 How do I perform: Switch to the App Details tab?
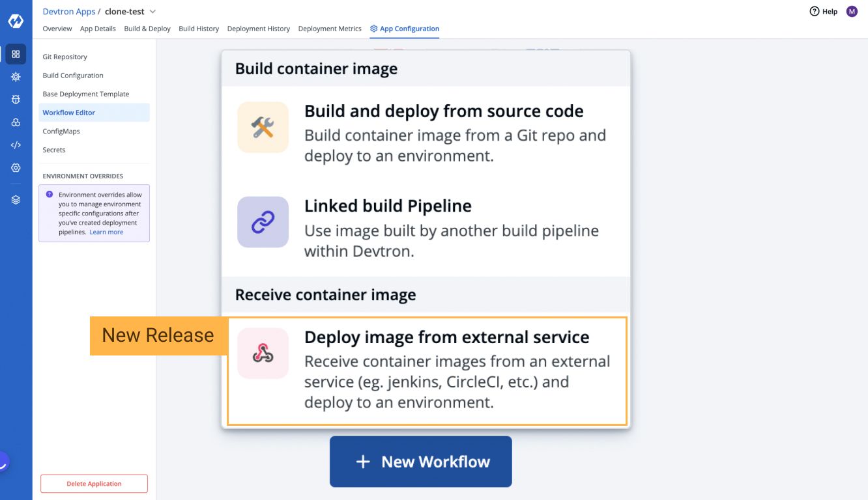click(x=98, y=29)
